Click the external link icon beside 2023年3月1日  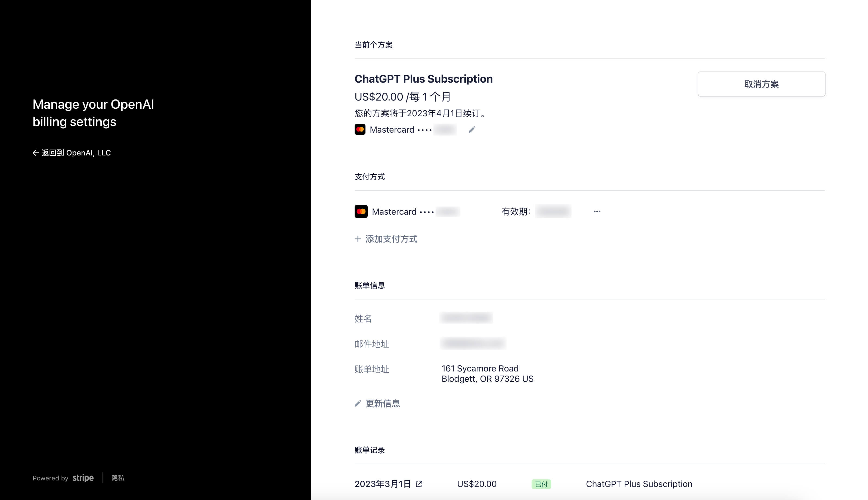[x=419, y=484]
